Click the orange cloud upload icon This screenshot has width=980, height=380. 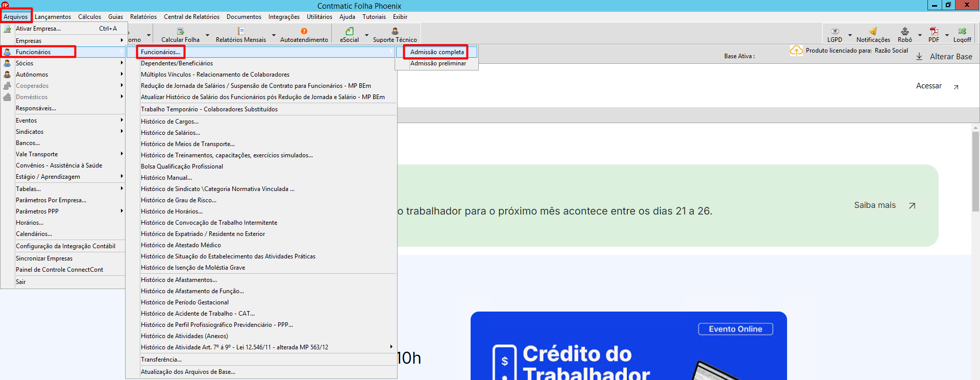[x=796, y=51]
